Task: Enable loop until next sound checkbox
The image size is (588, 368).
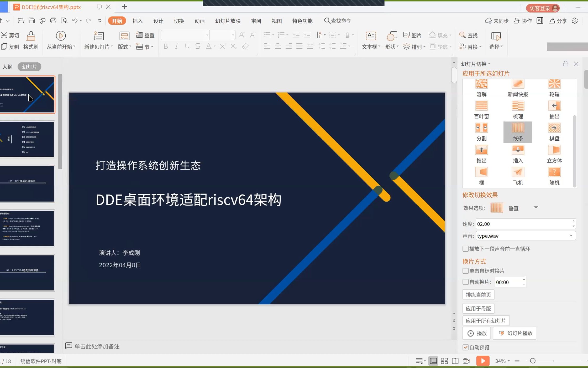Action: tap(465, 249)
